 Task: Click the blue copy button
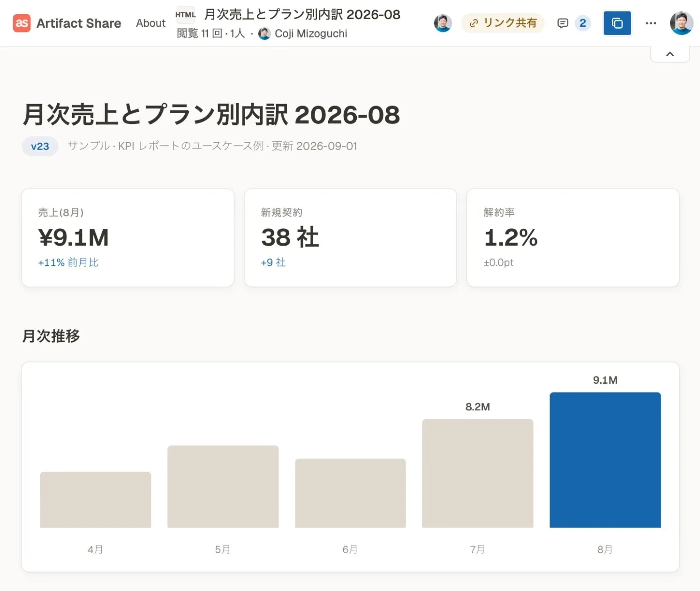[x=617, y=23]
